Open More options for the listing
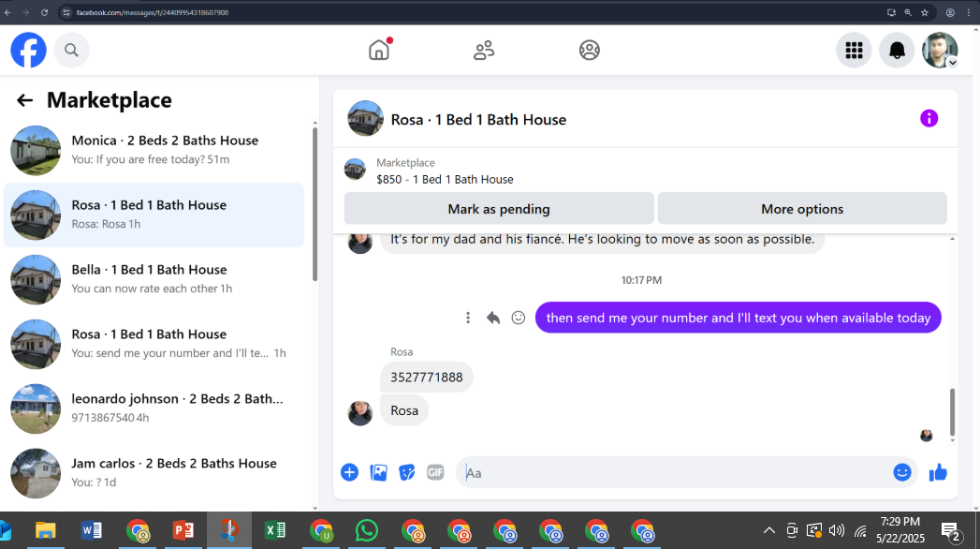Screen dimensions: 980x549 pyautogui.click(x=802, y=209)
